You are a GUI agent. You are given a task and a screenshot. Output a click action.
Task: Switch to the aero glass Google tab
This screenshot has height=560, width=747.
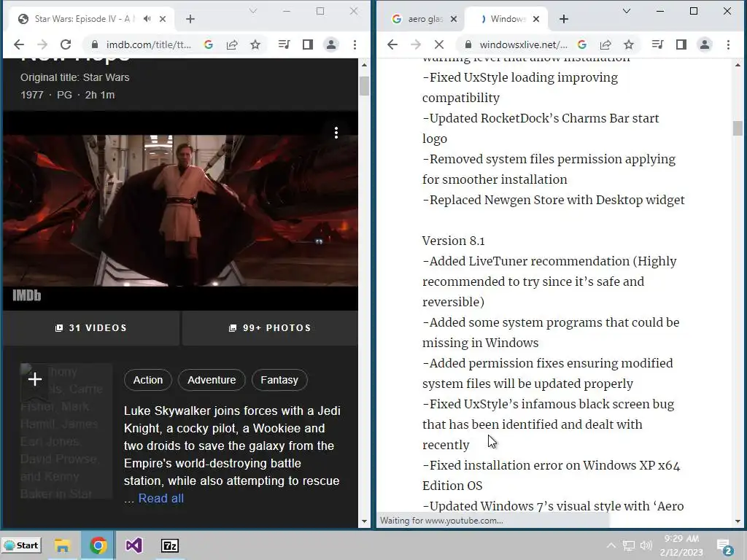(419, 19)
